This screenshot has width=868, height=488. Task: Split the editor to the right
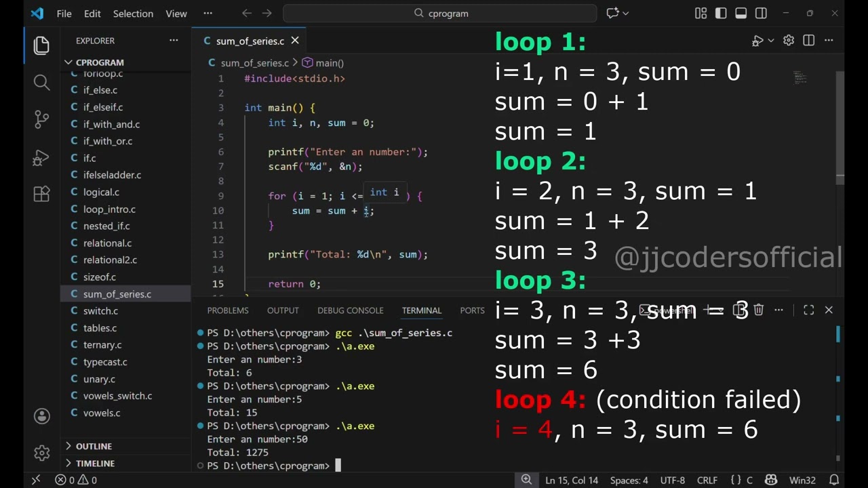[x=809, y=41]
